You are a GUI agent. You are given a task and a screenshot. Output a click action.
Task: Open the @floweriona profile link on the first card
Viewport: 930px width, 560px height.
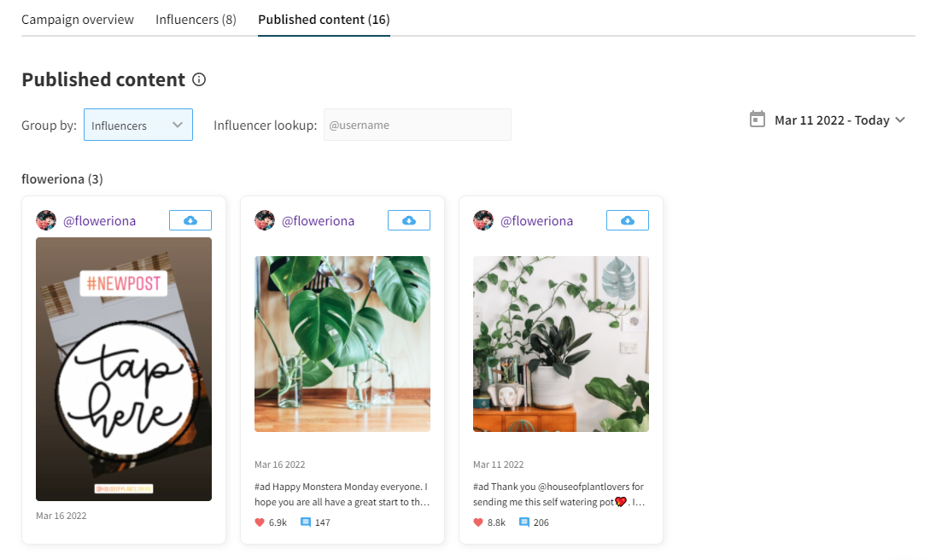(x=101, y=220)
